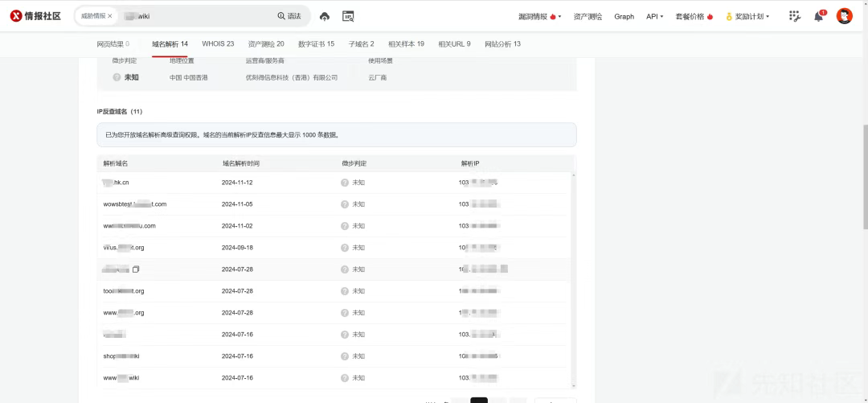Click the 情报社区 logo
This screenshot has width=868, height=403.
[35, 16]
